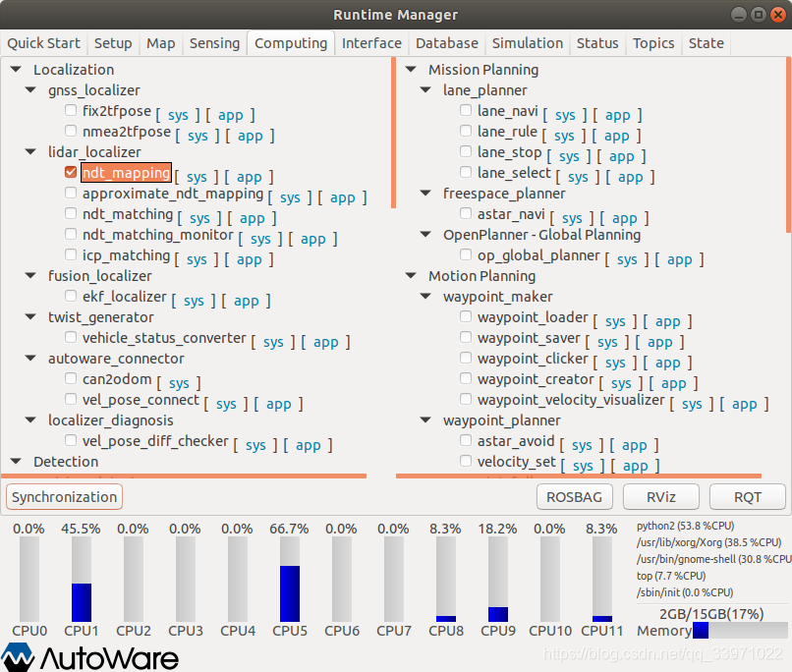Viewport: 792px width, 672px height.
Task: Click the right pane vertical scrollbar
Action: (x=789, y=145)
